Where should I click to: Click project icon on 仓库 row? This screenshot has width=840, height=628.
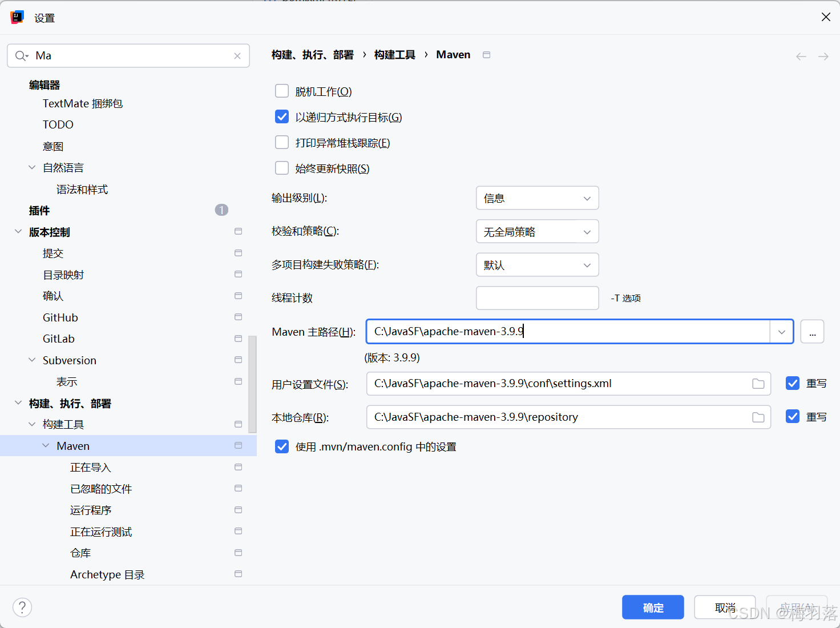(x=239, y=553)
